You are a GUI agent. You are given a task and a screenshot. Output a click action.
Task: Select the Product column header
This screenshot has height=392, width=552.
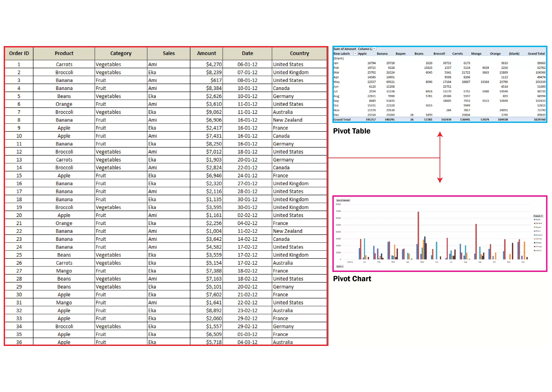coord(64,53)
